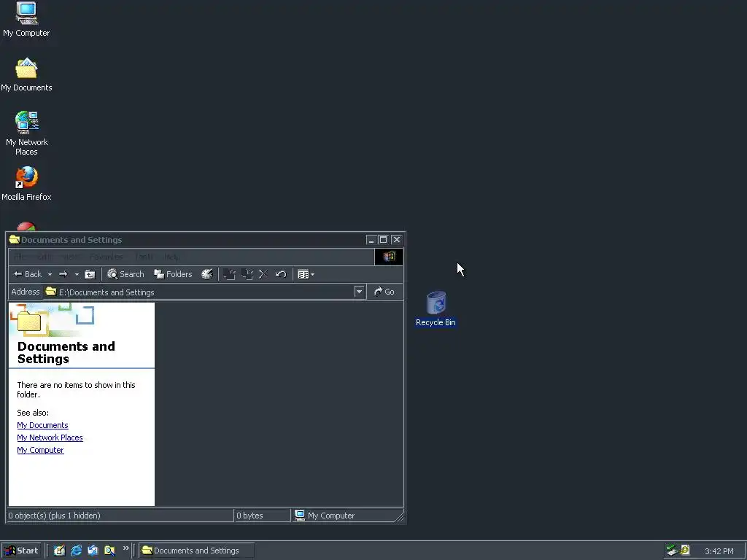Open the File menu
Image resolution: width=747 pixels, height=560 pixels.
tap(20, 257)
